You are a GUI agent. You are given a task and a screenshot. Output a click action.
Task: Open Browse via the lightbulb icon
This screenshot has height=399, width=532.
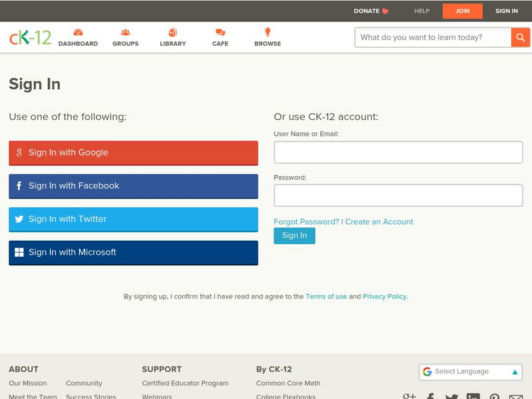(268, 32)
